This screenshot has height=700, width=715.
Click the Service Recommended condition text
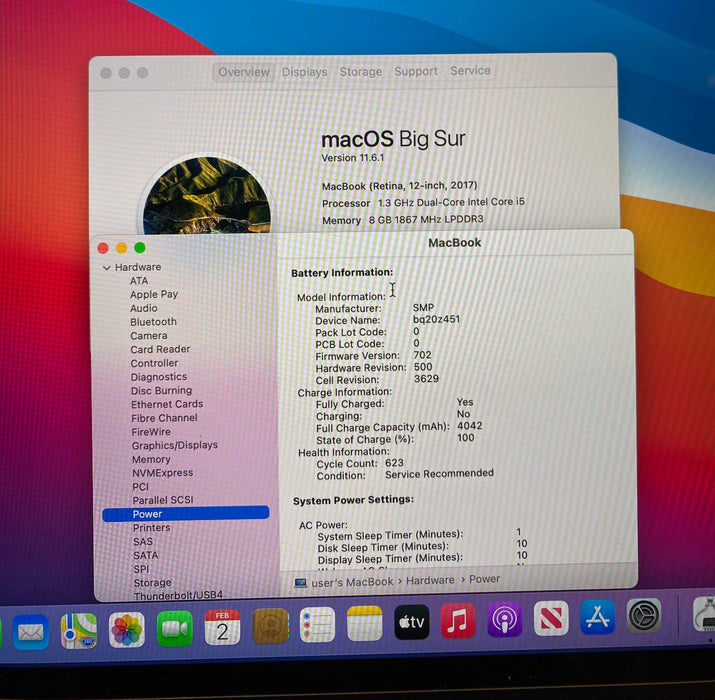(439, 474)
